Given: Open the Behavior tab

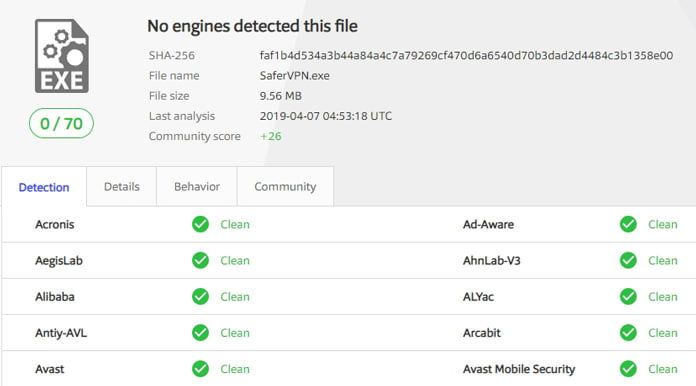Looking at the screenshot, I should click(x=197, y=186).
